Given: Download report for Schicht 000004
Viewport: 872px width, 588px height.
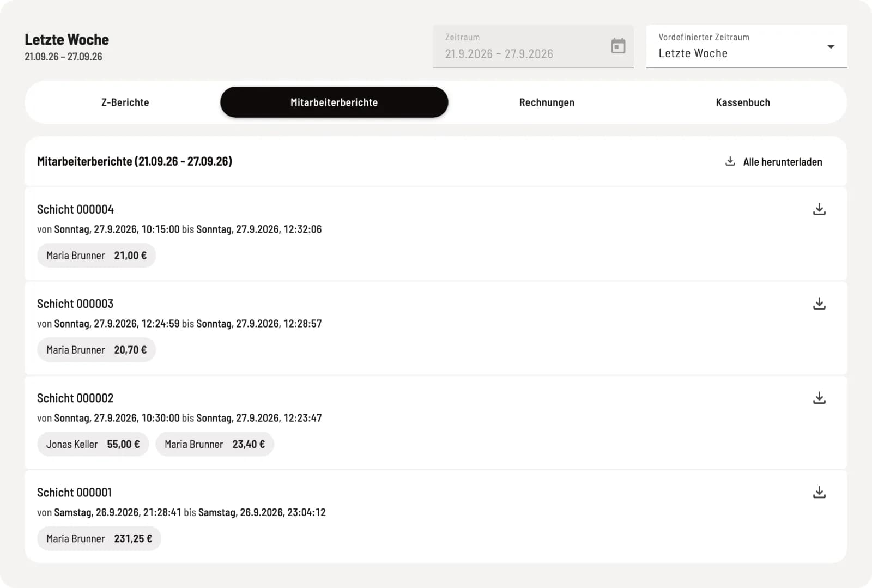Looking at the screenshot, I should pos(819,209).
